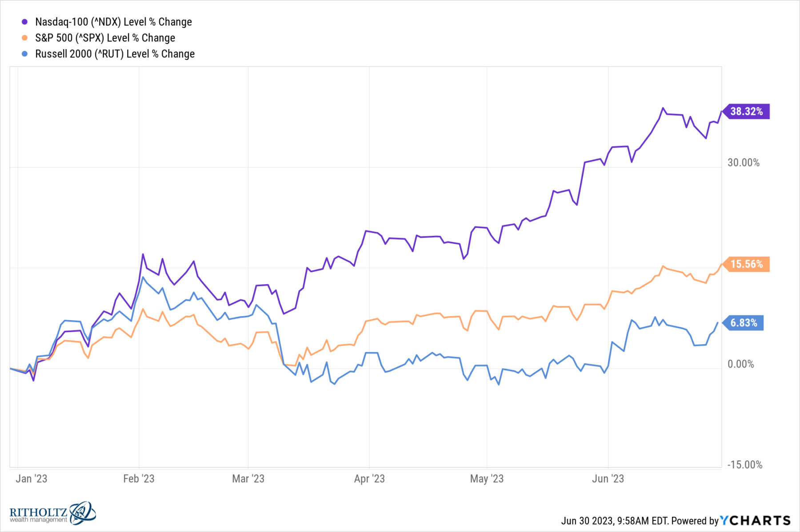
Task: Click the orange 15.56% value tag
Action: [747, 264]
